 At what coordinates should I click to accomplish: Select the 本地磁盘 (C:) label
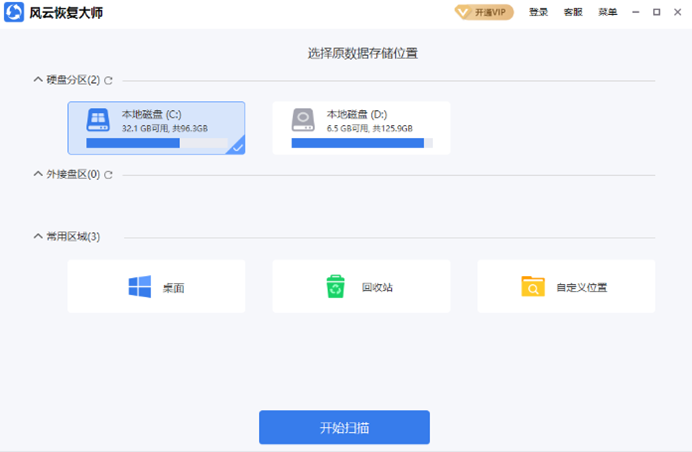(151, 115)
